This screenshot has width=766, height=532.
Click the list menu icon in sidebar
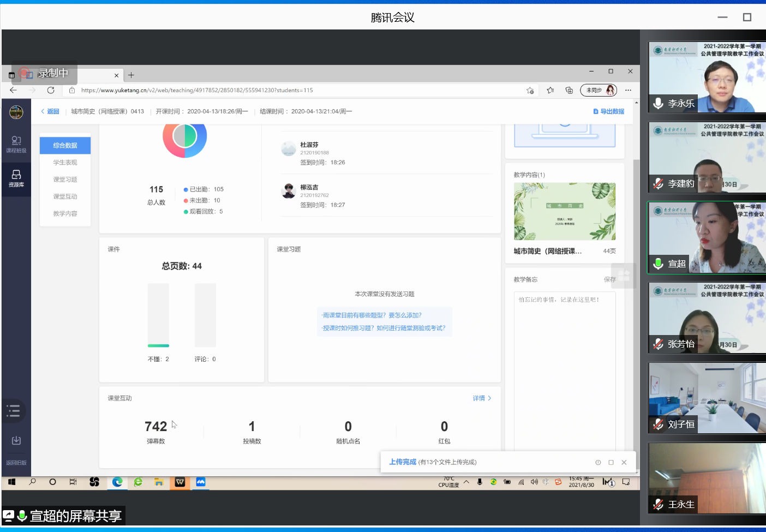pos(14,411)
